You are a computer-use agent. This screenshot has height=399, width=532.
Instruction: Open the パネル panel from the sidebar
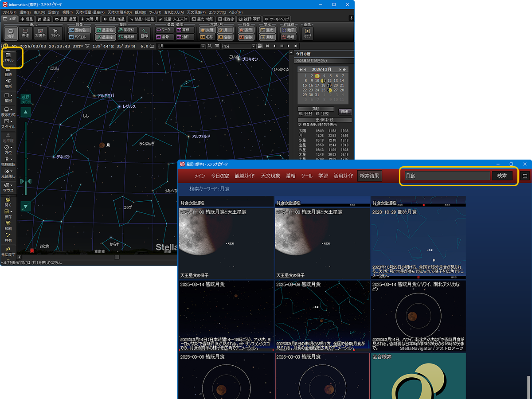(x=8, y=57)
